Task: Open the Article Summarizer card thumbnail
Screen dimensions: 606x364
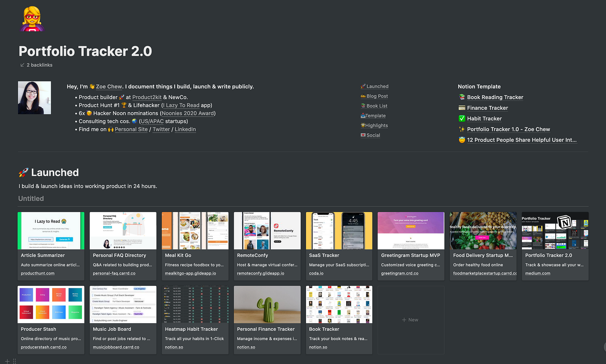Action: point(51,230)
